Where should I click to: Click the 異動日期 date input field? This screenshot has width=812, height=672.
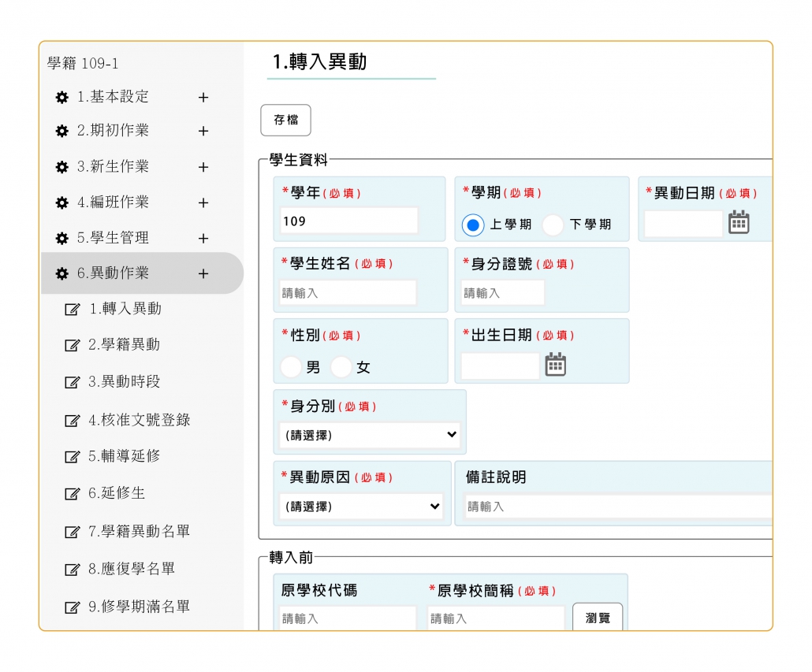click(x=683, y=224)
